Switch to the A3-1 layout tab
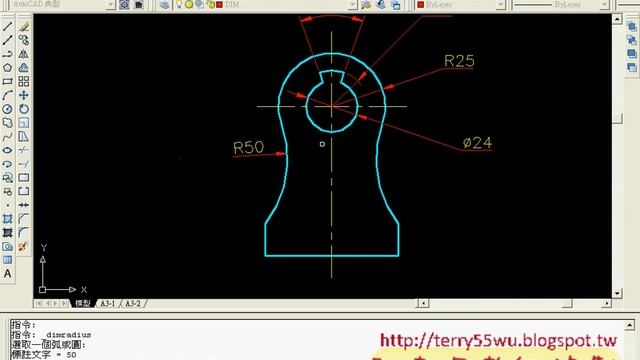Viewport: 640px width, 360px height. click(x=108, y=304)
